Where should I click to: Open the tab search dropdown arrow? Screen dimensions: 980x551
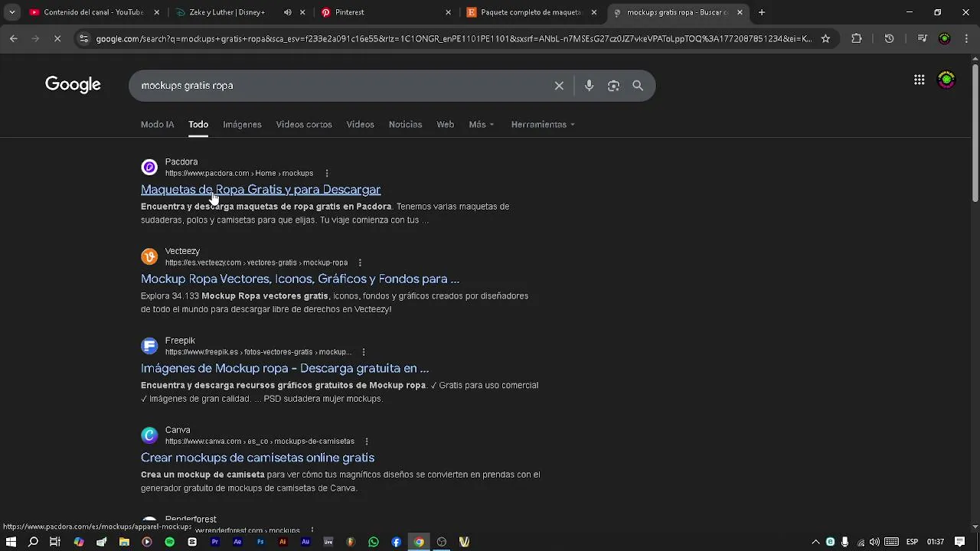(11, 12)
